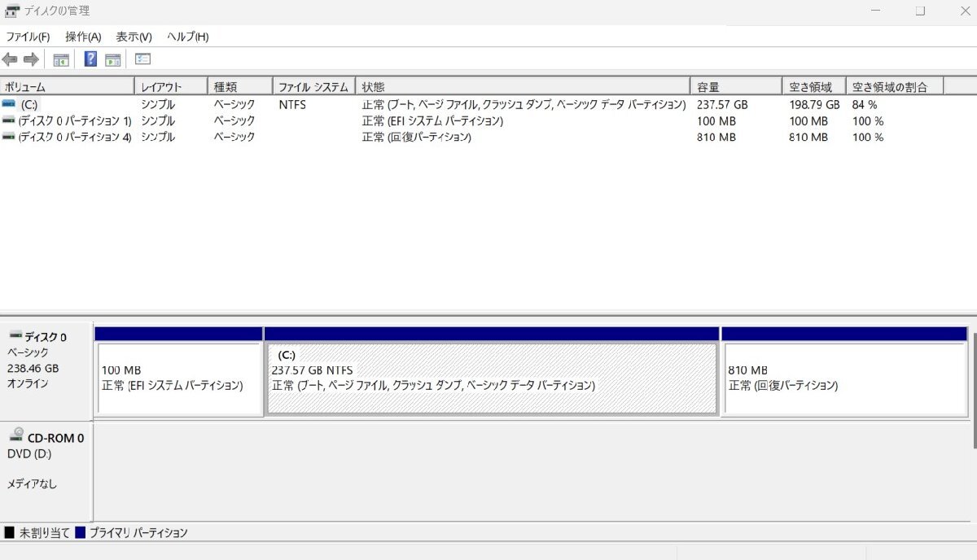977x560 pixels.
Task: Sort by the レイアウト column header
Action: pos(171,86)
